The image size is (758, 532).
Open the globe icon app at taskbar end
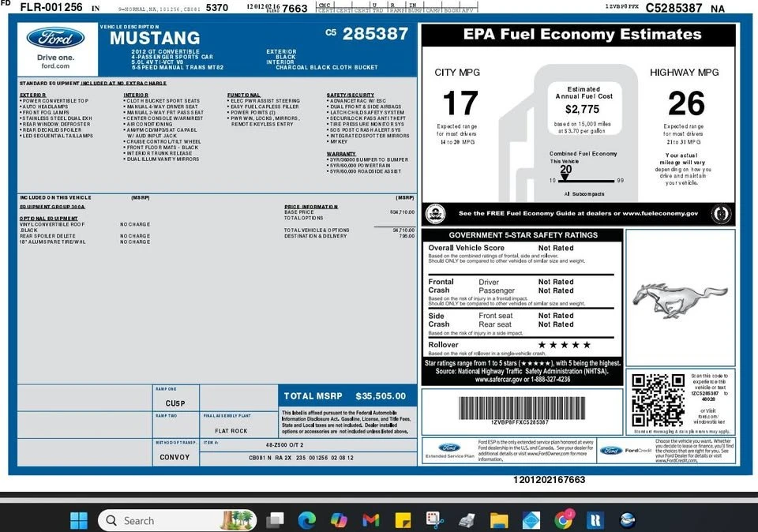[x=627, y=520]
